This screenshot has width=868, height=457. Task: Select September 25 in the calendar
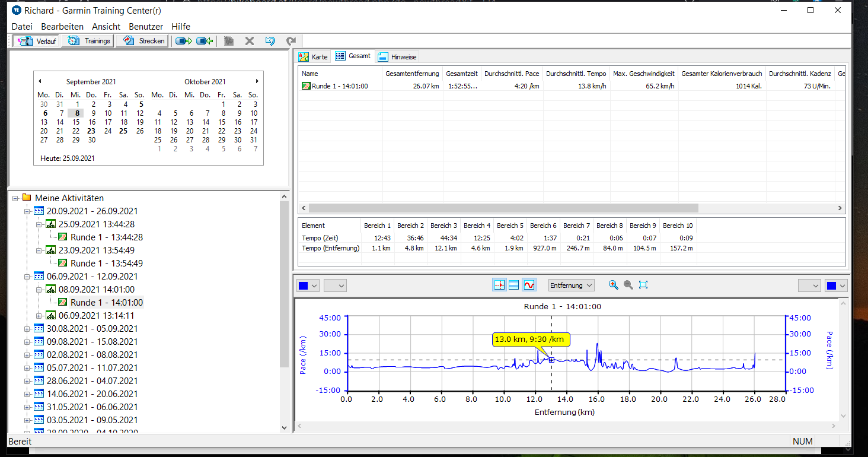tap(123, 131)
